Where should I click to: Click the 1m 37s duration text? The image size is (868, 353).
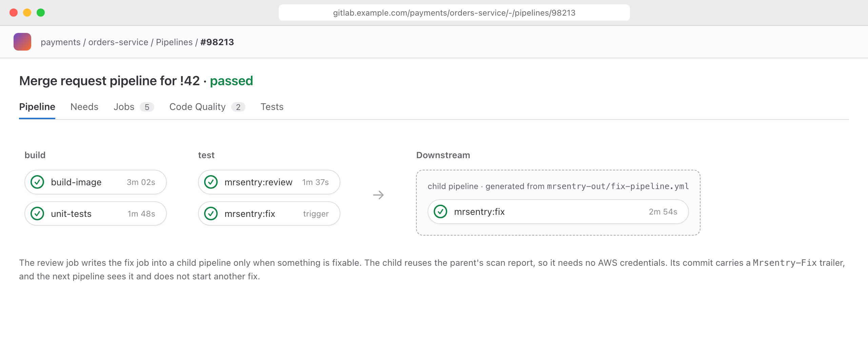pos(316,182)
